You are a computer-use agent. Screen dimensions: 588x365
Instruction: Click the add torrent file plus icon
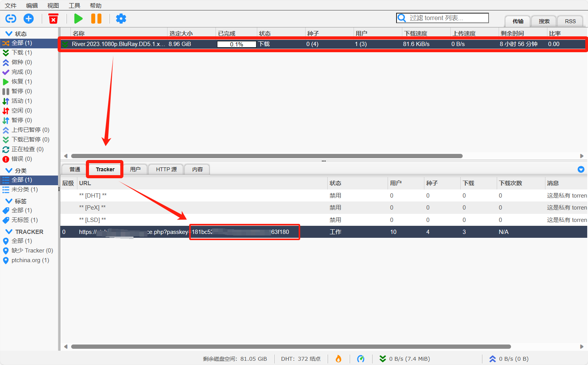pos(29,19)
